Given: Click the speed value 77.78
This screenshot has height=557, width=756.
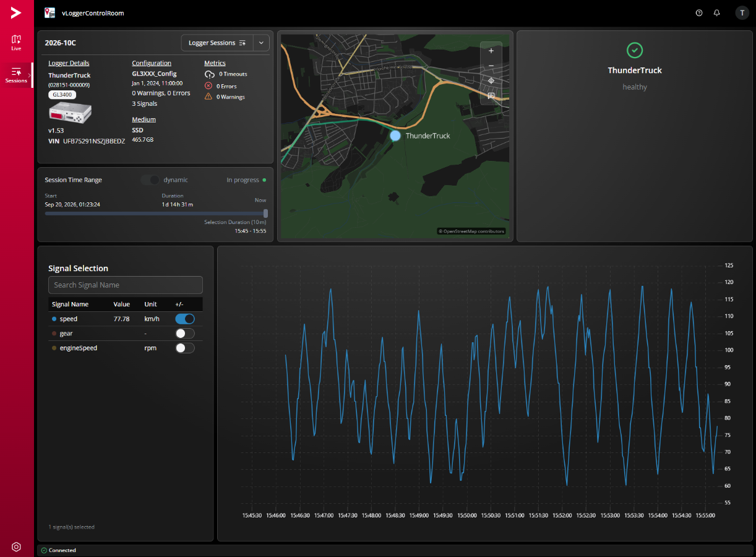Looking at the screenshot, I should (122, 319).
